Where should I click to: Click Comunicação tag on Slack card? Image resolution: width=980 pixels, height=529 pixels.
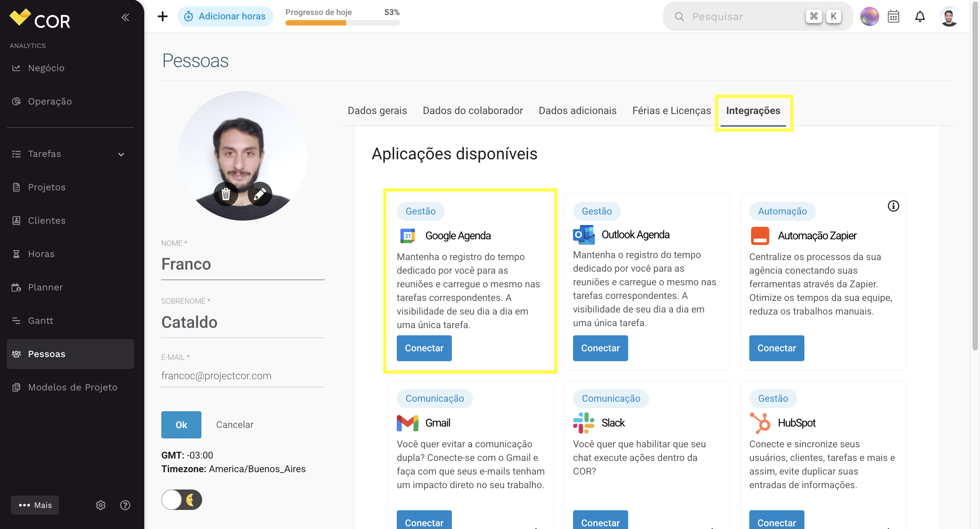tap(610, 399)
